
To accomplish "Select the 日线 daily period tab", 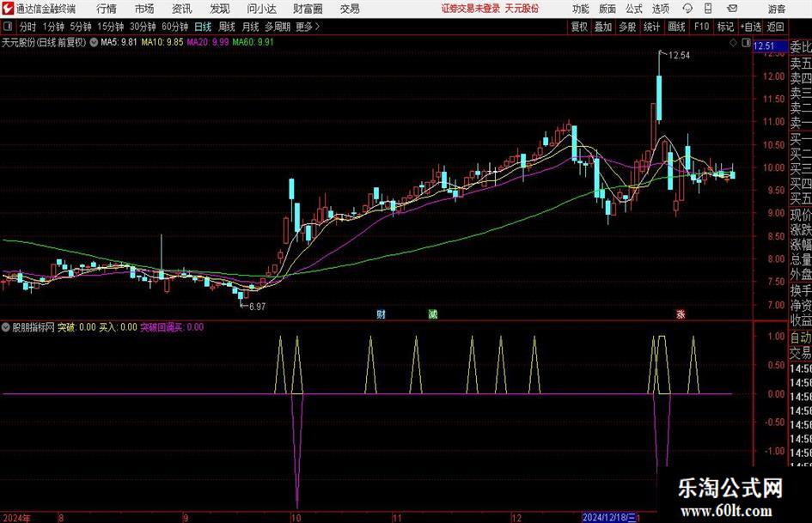I will click(203, 27).
